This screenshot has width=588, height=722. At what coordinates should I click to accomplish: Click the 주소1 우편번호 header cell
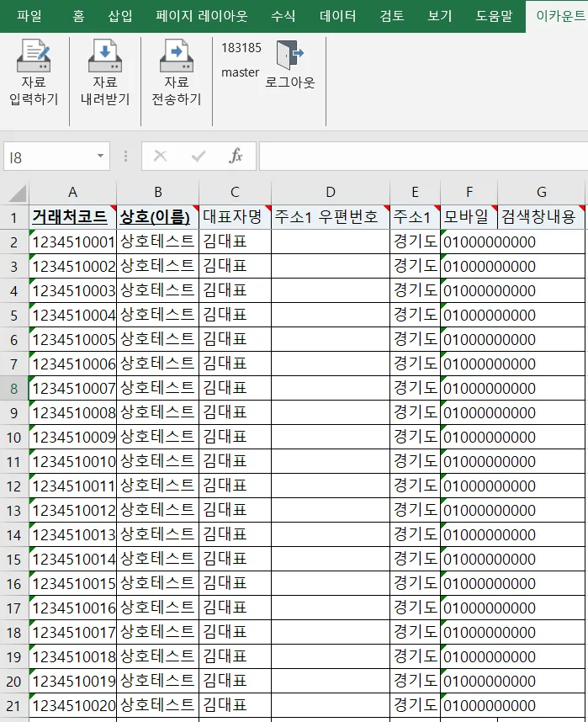point(331,217)
